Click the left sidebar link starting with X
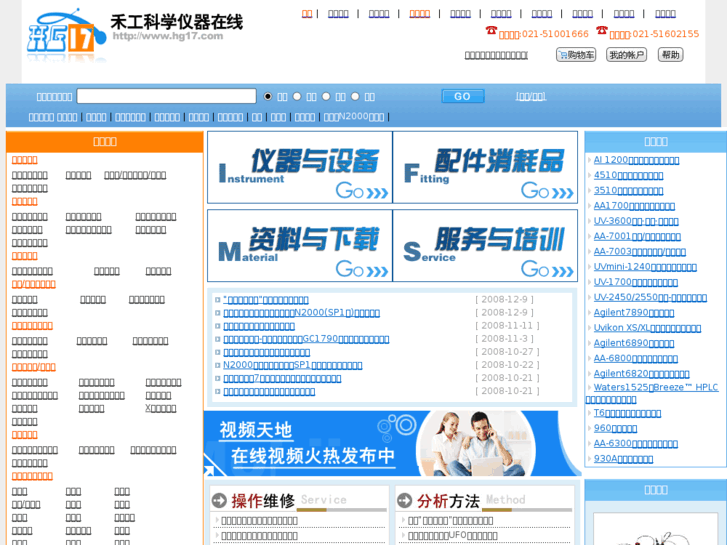The height and width of the screenshot is (545, 727). coord(160,409)
